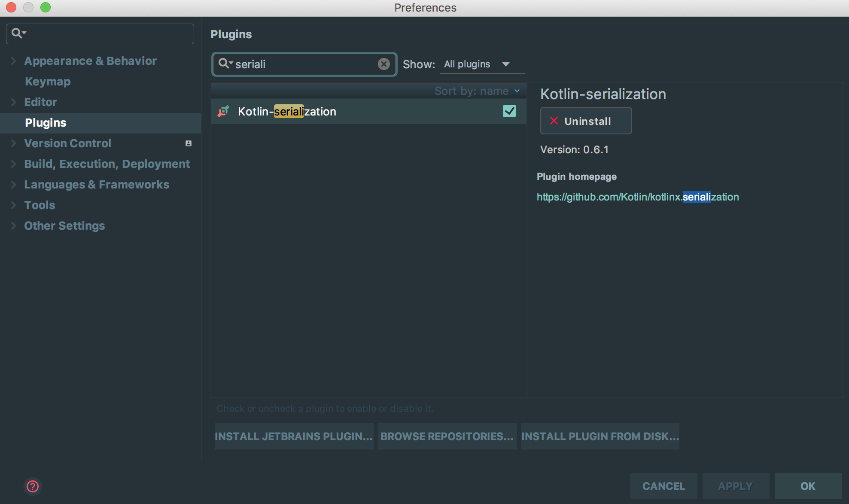Focus the plugin search field containing seriali

click(x=304, y=64)
